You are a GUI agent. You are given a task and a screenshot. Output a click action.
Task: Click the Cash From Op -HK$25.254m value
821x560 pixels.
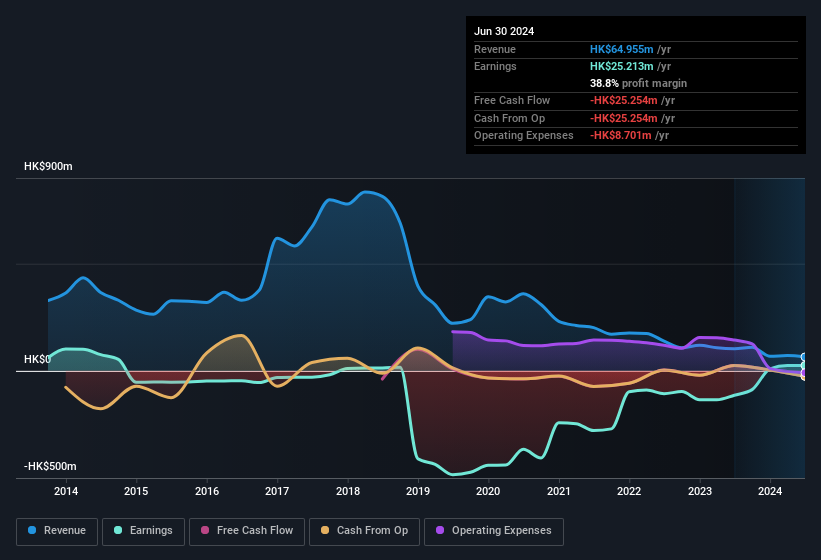[624, 118]
